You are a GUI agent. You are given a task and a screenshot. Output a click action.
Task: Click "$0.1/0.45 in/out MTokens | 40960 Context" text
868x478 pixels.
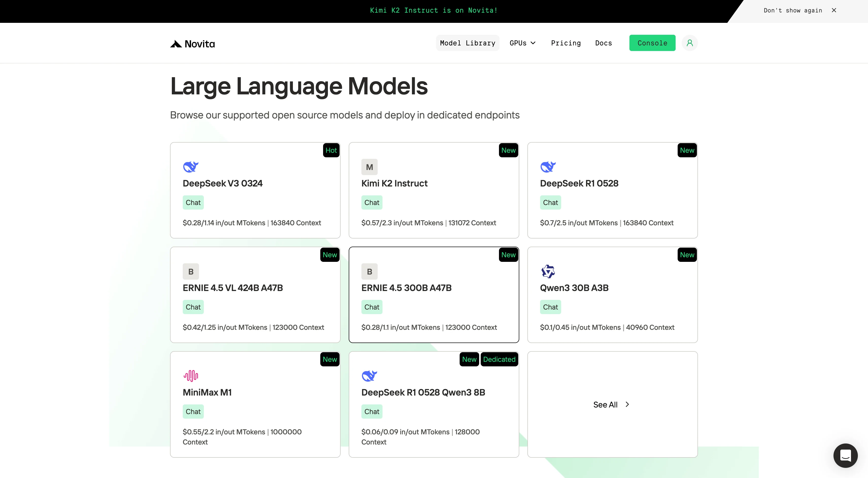pos(607,327)
